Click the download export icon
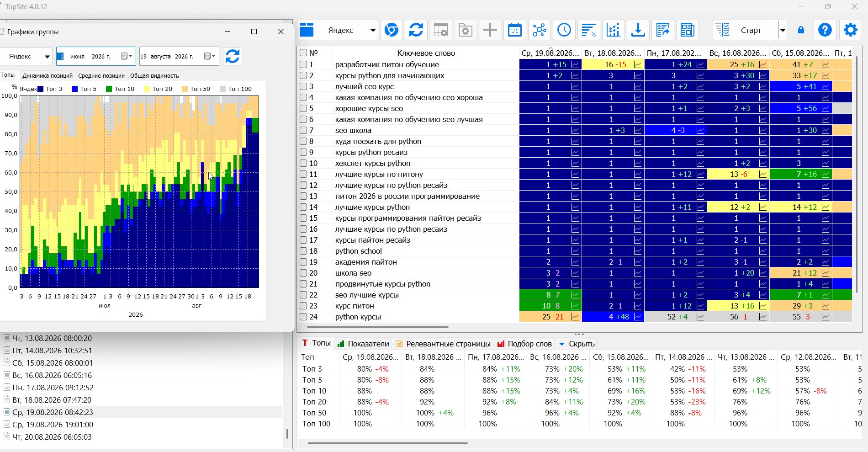This screenshot has height=452, width=868. tap(638, 30)
